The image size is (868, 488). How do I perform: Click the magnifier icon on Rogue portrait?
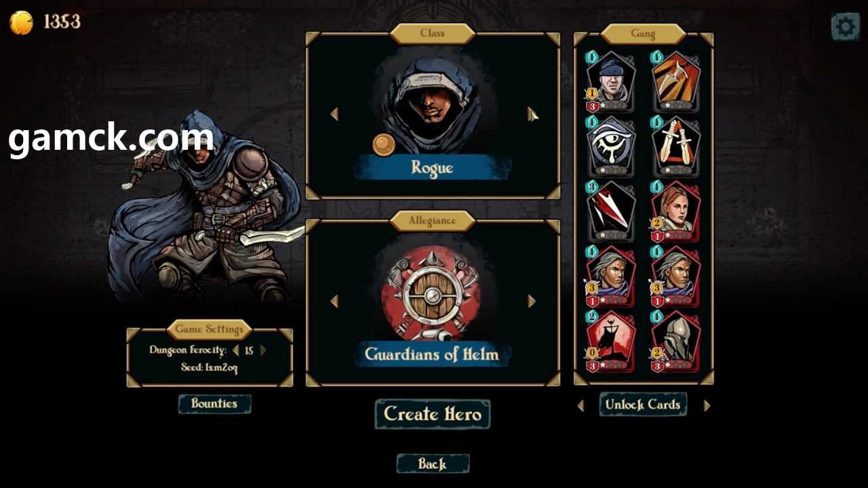[384, 144]
